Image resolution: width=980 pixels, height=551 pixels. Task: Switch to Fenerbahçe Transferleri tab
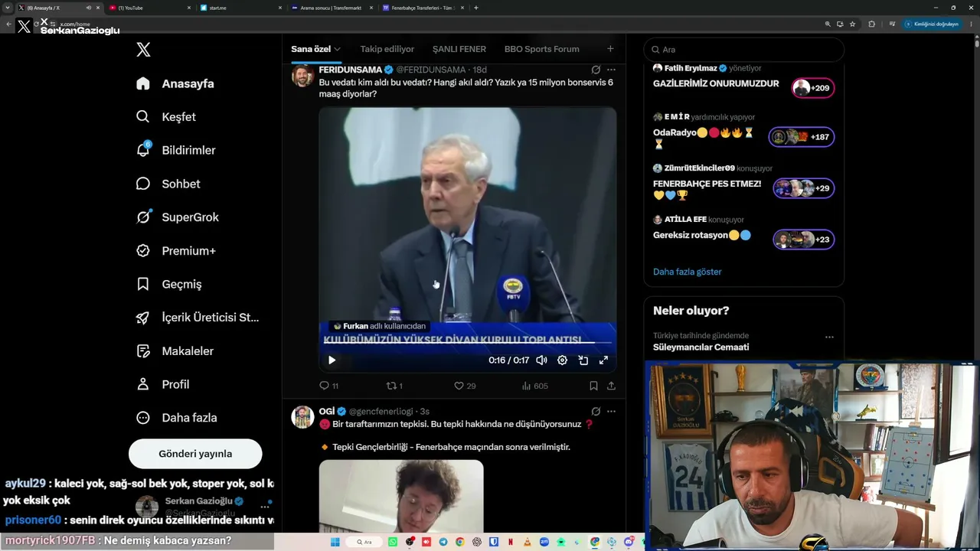coord(423,8)
